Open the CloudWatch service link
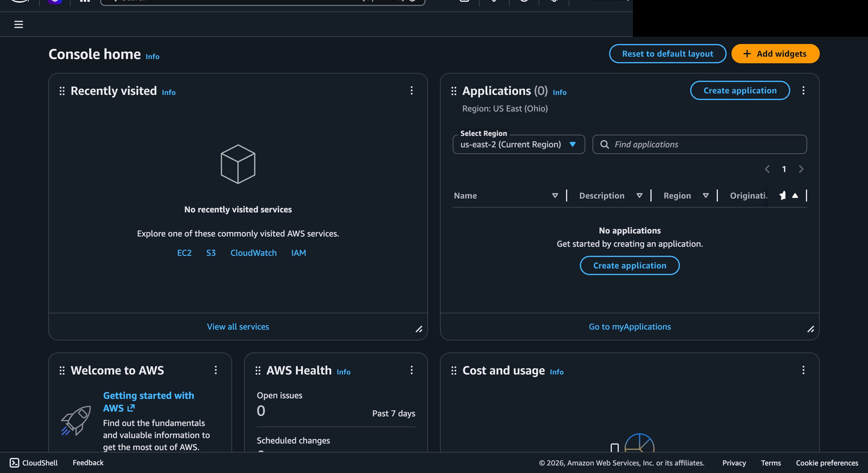This screenshot has height=473, width=868. (x=254, y=253)
